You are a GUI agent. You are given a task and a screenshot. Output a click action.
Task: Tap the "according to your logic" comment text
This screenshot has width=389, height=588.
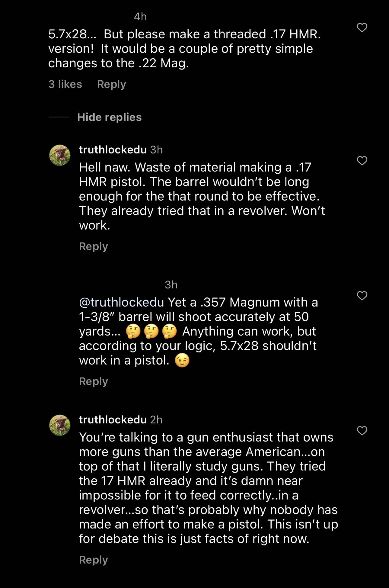coord(198,346)
